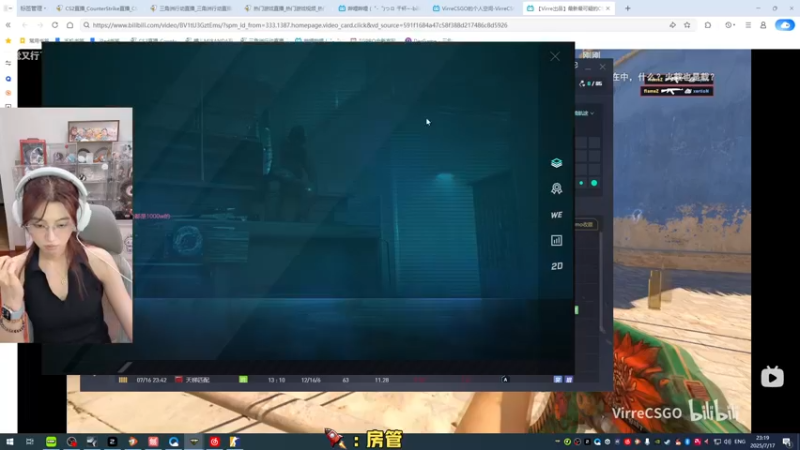Open the clock showing 23:19 in tray
Image resolution: width=800 pixels, height=450 pixels.
coord(762,442)
